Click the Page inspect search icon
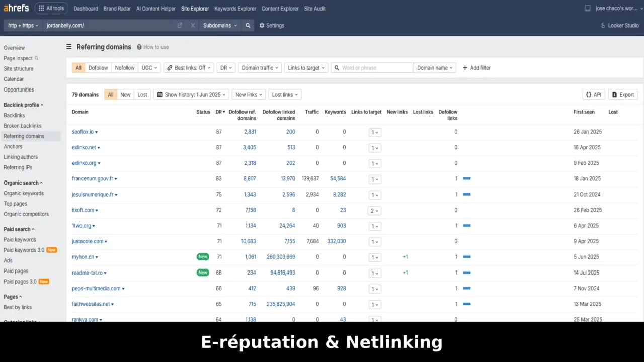Screen dimensions: 644x362 (x=36, y=58)
